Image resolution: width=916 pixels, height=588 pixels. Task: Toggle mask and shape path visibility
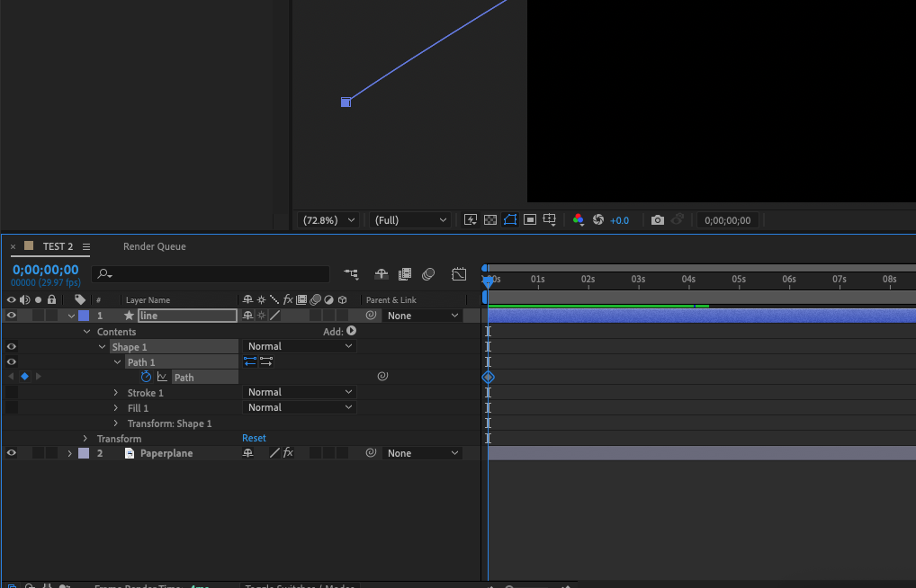point(510,220)
